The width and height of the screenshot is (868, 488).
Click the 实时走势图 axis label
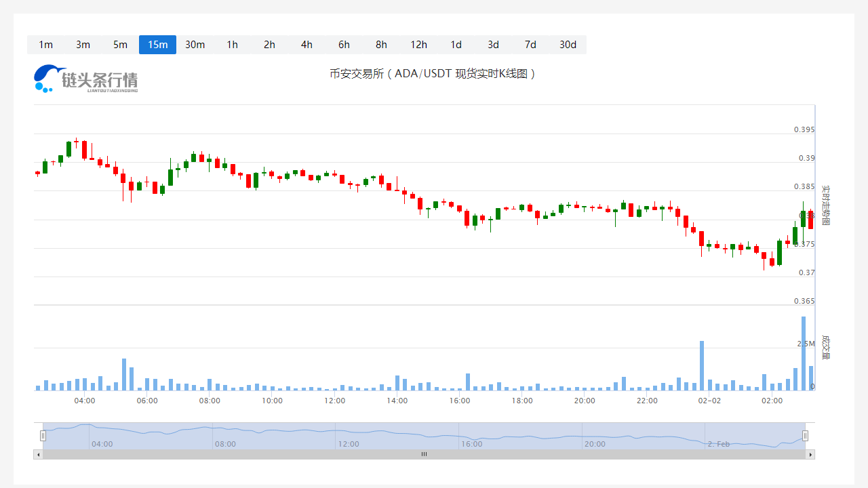(825, 205)
